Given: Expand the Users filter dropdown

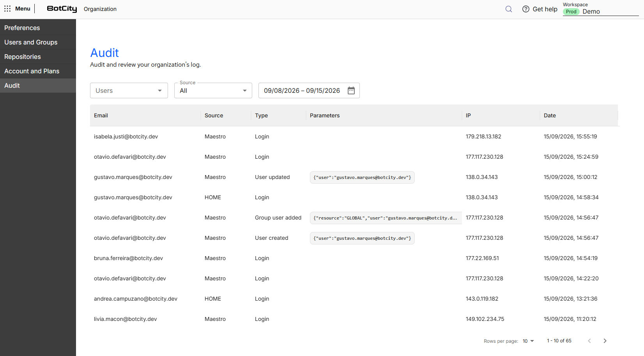Looking at the screenshot, I should tap(129, 90).
